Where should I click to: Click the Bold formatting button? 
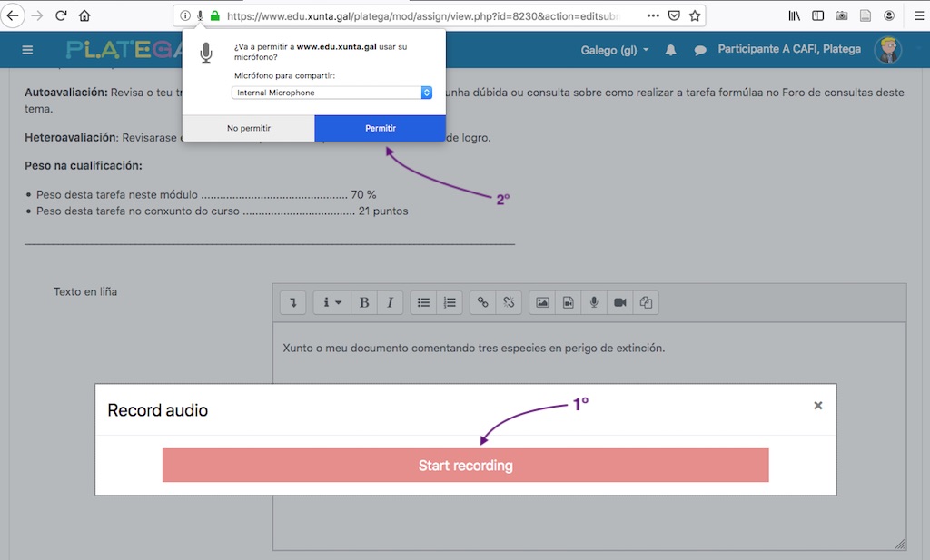tap(364, 303)
